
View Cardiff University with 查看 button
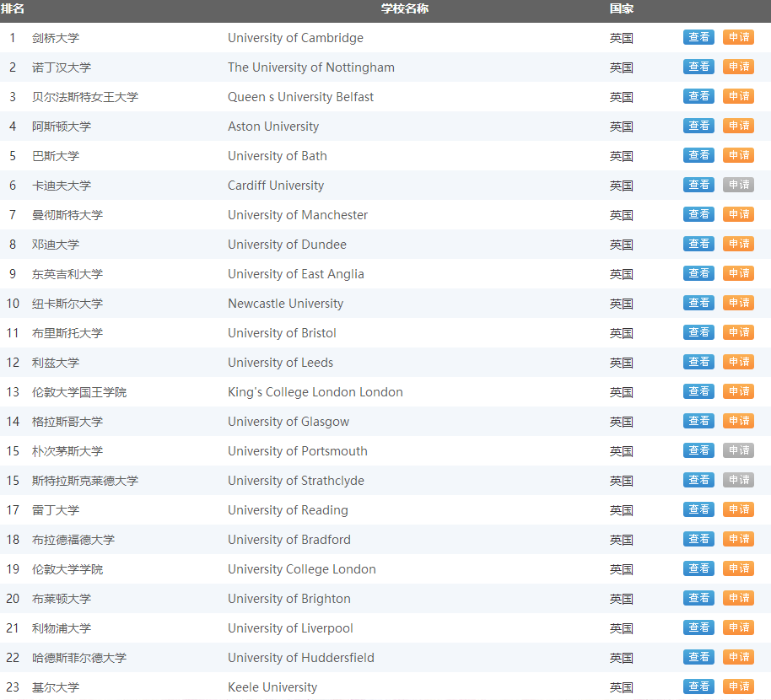click(698, 185)
